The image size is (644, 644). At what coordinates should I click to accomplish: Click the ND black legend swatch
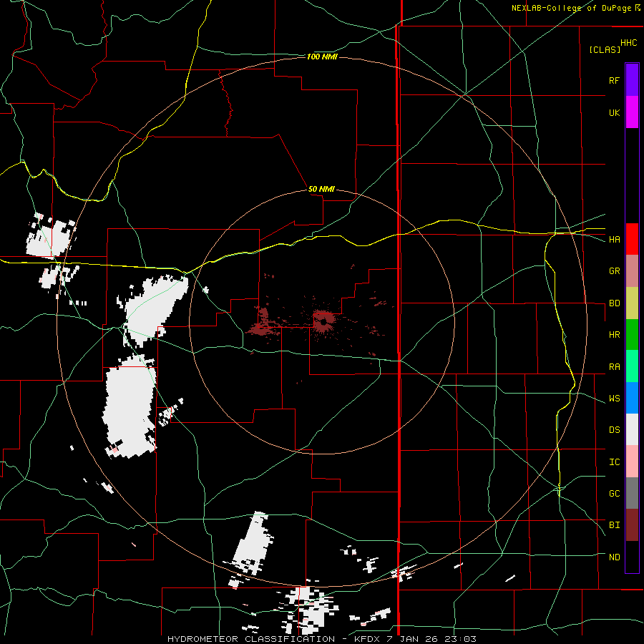coord(632,557)
